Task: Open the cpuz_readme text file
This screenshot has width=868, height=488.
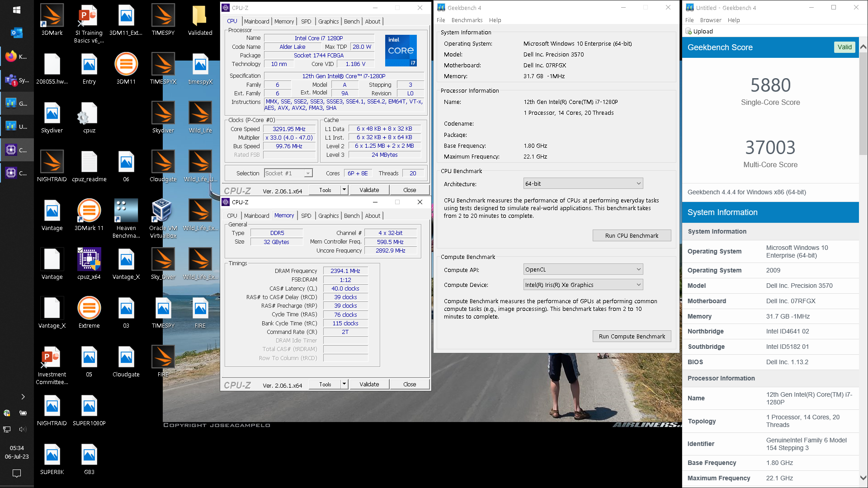Action: point(89,166)
